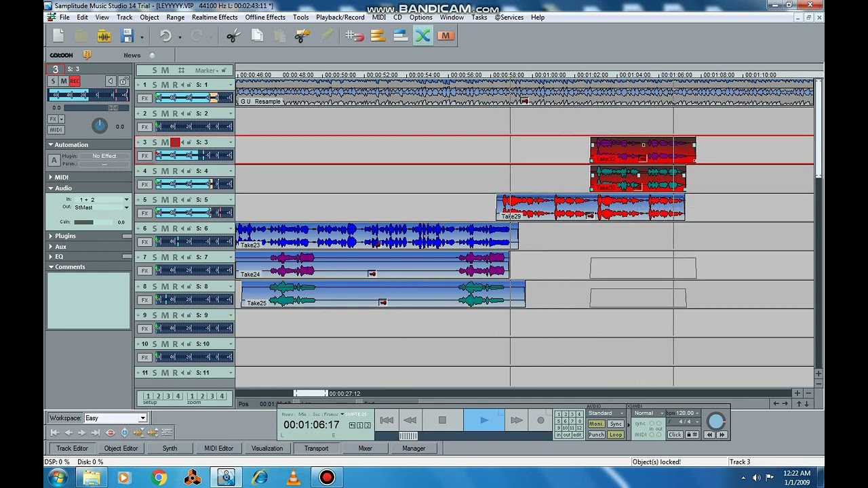
Task: Click the metronome Click button
Action: (675, 434)
